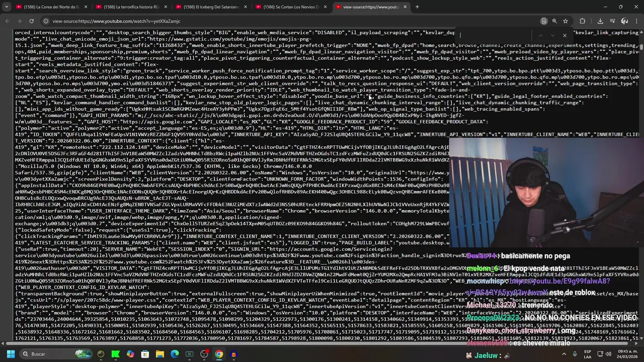The height and width of the screenshot is (362, 644).
Task: Go to next find result arrow
Action: [552, 36]
